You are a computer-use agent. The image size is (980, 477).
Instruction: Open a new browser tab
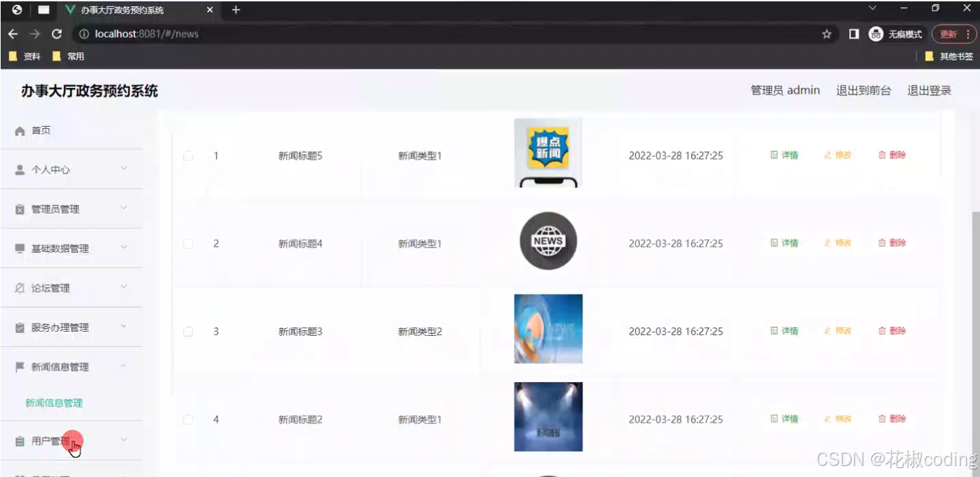click(x=236, y=10)
